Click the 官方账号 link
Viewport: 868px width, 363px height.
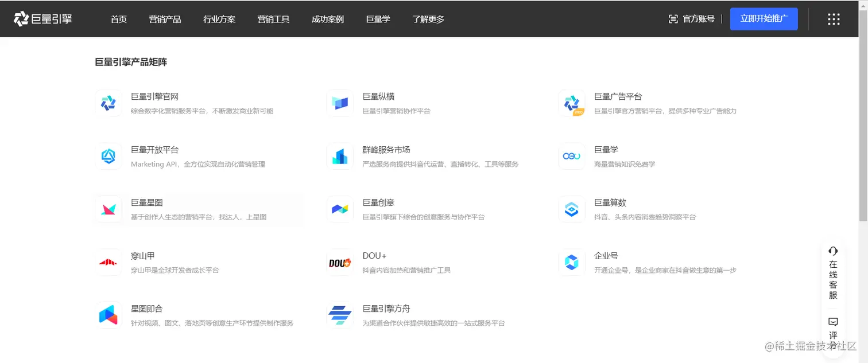699,19
